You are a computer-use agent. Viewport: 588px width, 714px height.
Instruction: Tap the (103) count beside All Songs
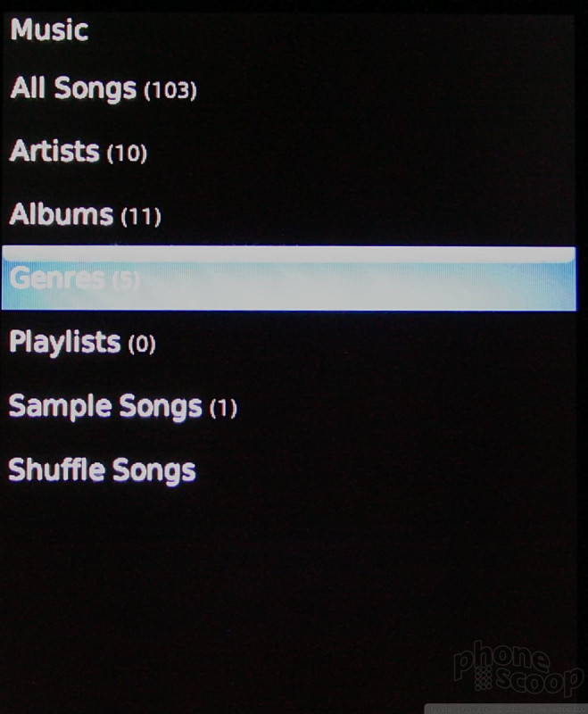tap(170, 90)
